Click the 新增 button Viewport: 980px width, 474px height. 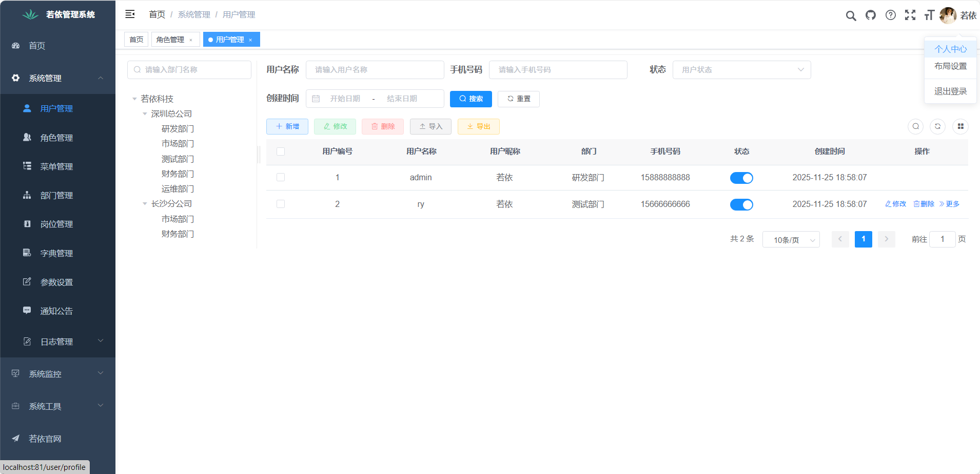coord(287,126)
